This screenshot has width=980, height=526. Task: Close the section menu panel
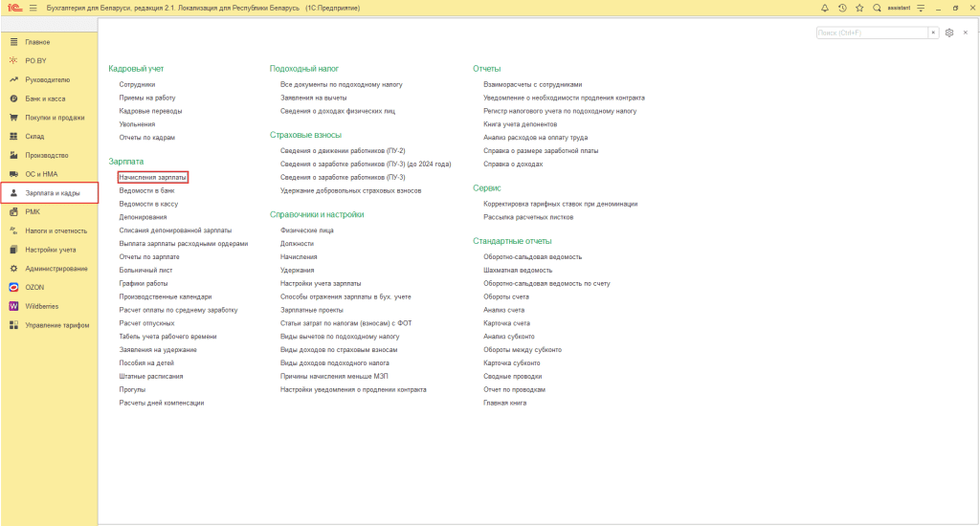(965, 33)
